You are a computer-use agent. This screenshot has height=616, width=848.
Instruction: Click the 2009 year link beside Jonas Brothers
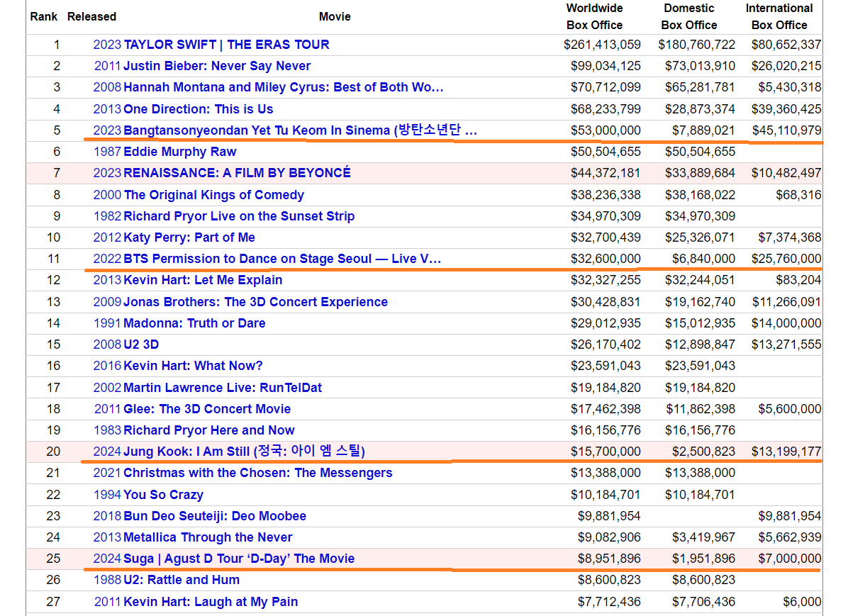107,302
